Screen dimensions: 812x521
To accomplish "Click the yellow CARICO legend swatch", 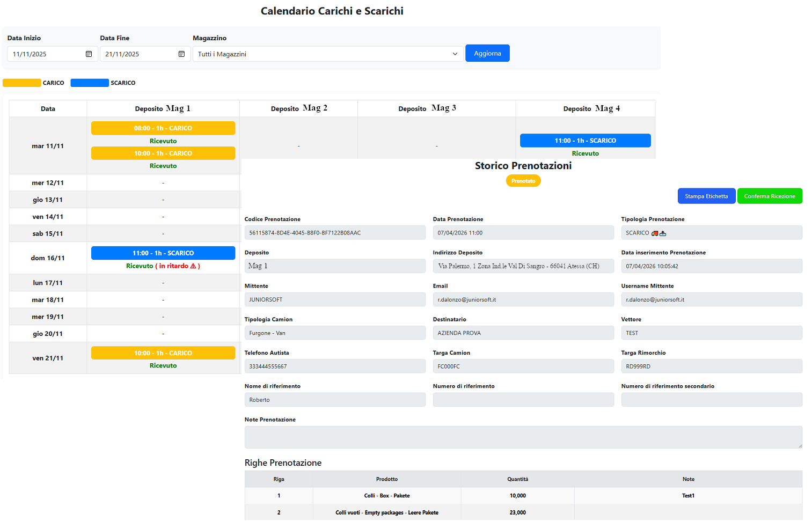I will click(22, 83).
